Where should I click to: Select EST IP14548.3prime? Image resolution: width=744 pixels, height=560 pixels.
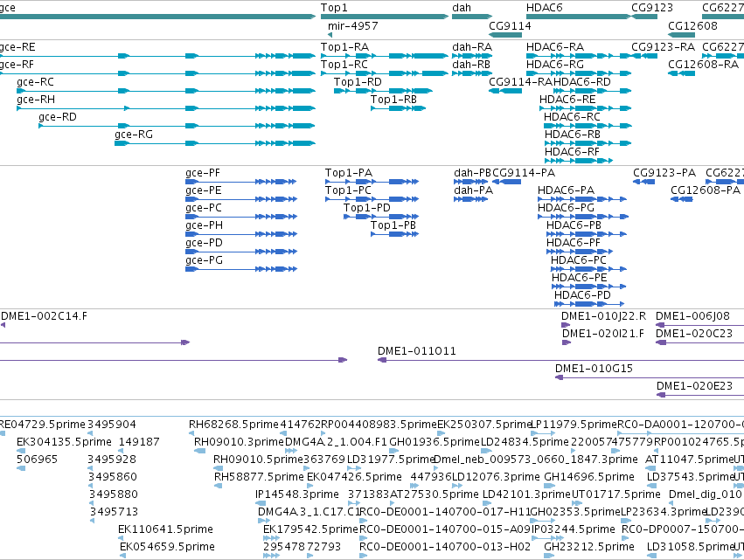(297, 494)
